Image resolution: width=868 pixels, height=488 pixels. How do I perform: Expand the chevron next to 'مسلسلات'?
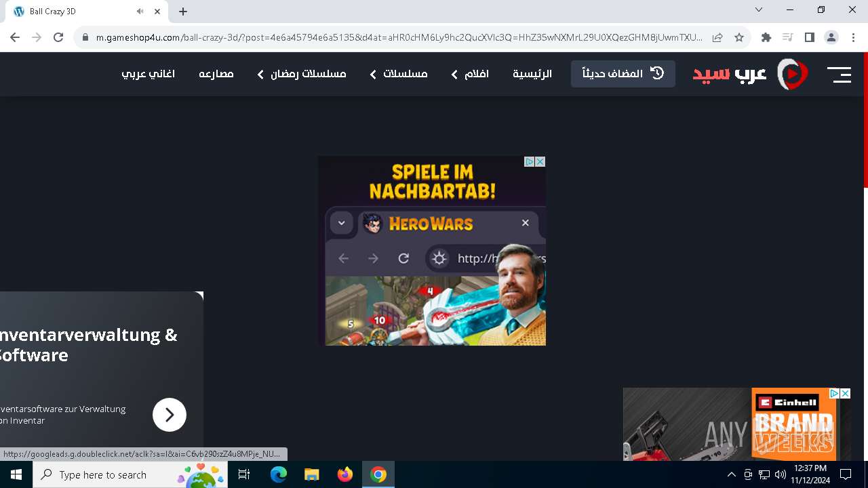pos(373,75)
